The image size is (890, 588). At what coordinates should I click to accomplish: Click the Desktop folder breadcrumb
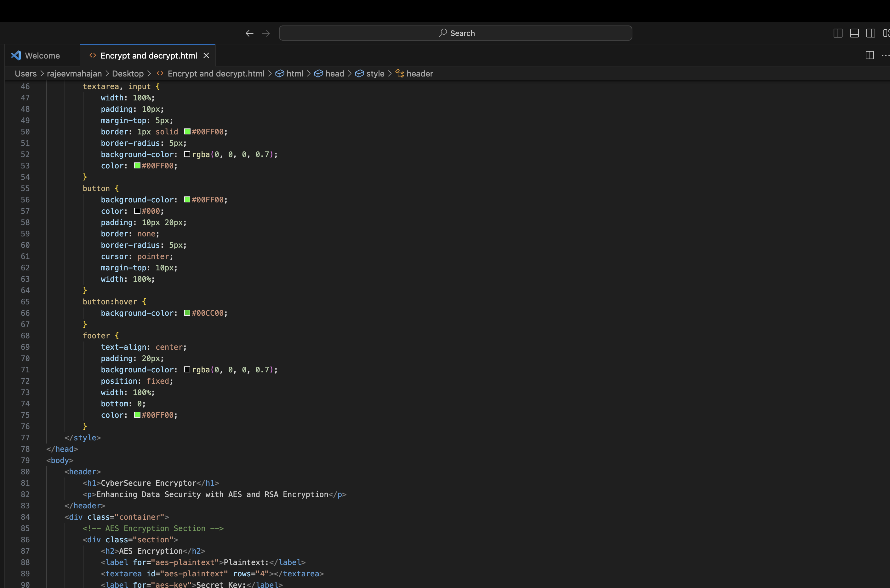click(x=128, y=74)
